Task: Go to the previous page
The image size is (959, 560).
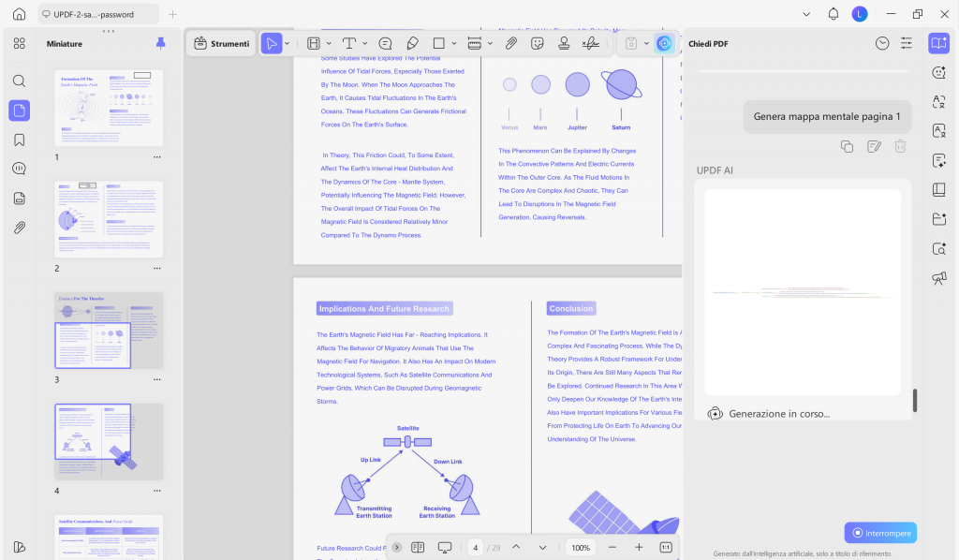Action: point(516,547)
